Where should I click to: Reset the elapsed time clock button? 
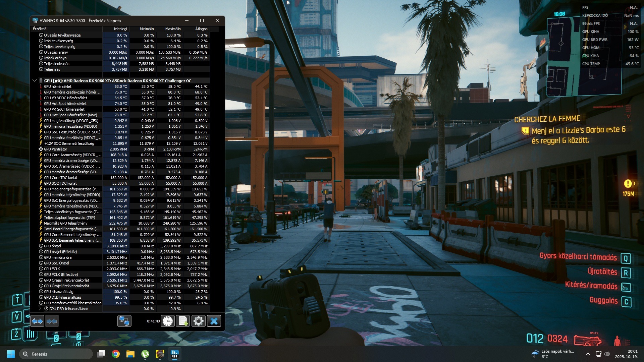(x=168, y=321)
